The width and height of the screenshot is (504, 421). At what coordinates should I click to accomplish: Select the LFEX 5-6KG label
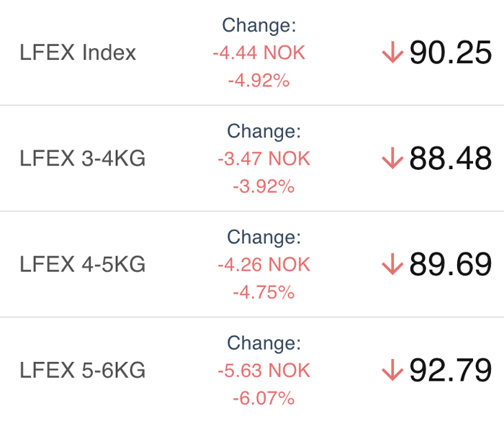coord(83,370)
